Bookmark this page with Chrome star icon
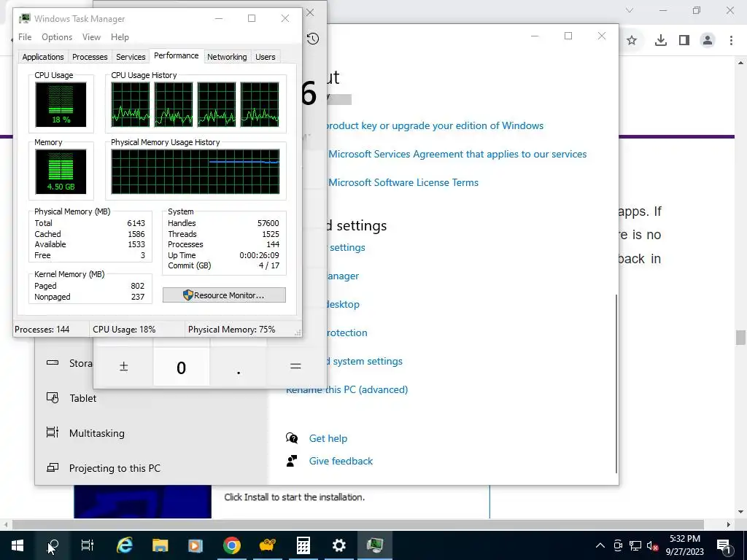This screenshot has width=747, height=560. (x=632, y=41)
